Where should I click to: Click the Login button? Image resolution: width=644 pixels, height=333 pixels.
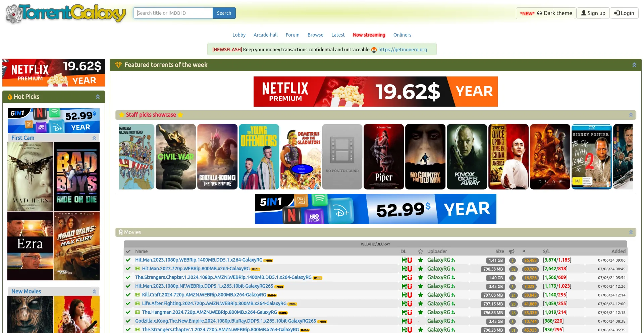[x=624, y=13]
